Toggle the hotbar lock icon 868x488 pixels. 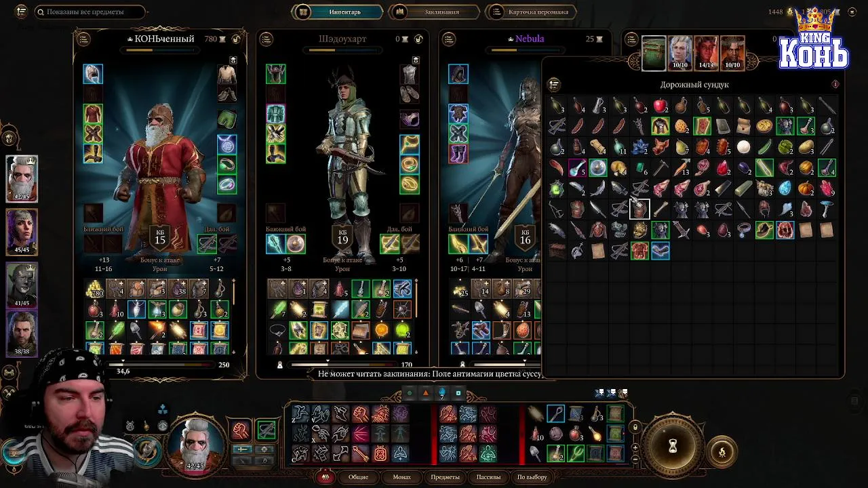635,427
